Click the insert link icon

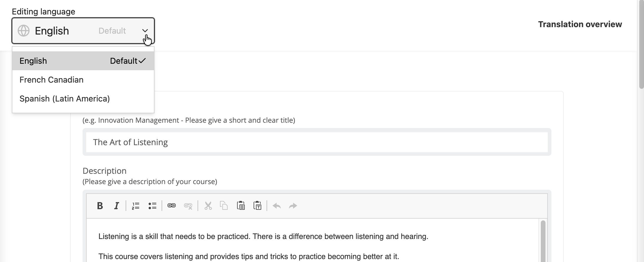click(x=172, y=206)
